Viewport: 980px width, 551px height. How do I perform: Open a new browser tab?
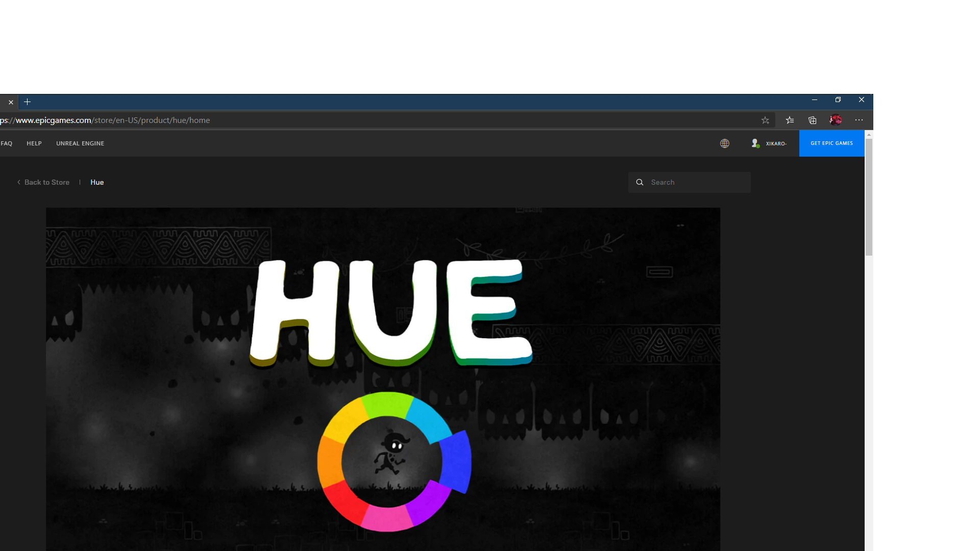(x=28, y=102)
